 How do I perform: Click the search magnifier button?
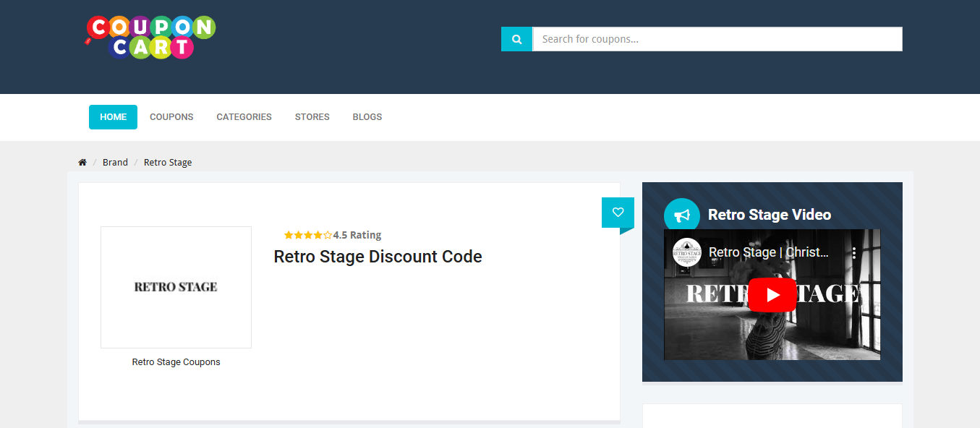point(516,39)
